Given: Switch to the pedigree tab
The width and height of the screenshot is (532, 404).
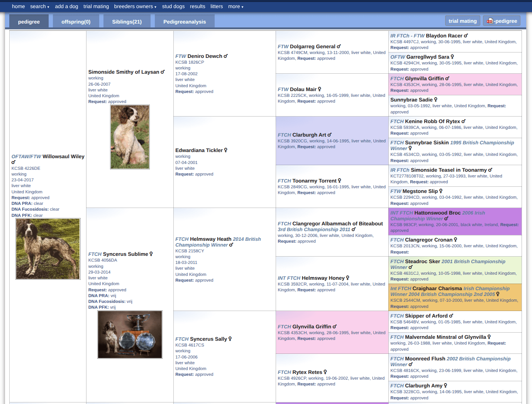Looking at the screenshot, I should [x=29, y=22].
